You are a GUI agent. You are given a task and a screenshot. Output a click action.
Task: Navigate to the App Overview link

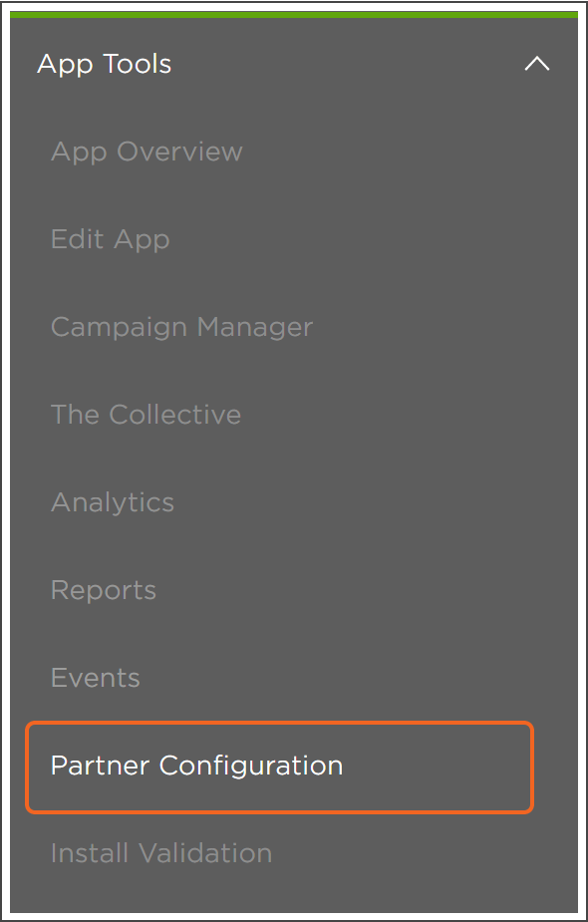147,152
